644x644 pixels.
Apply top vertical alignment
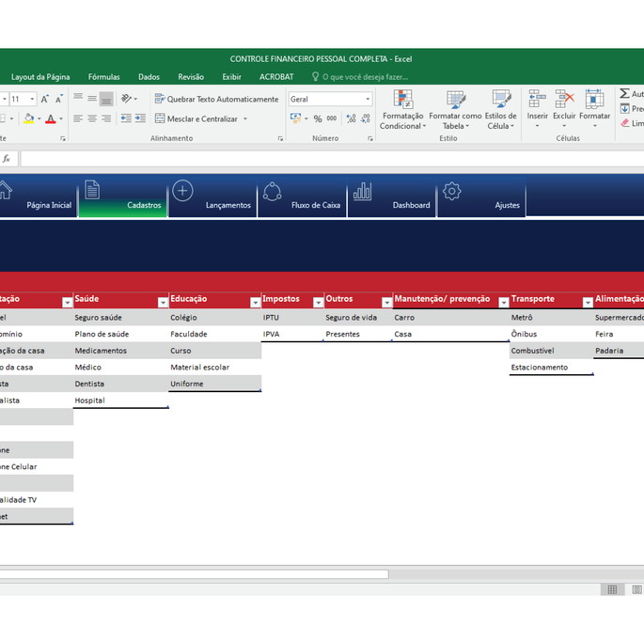click(78, 99)
